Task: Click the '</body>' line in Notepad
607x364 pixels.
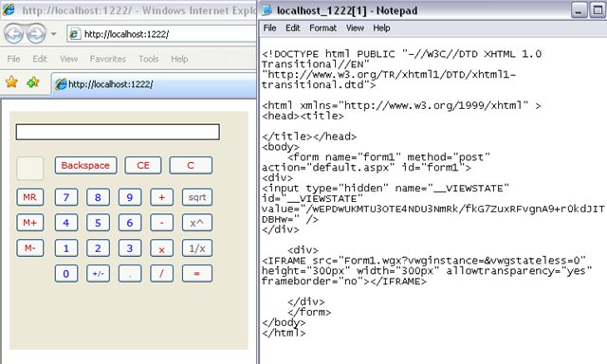Action: pos(284,322)
